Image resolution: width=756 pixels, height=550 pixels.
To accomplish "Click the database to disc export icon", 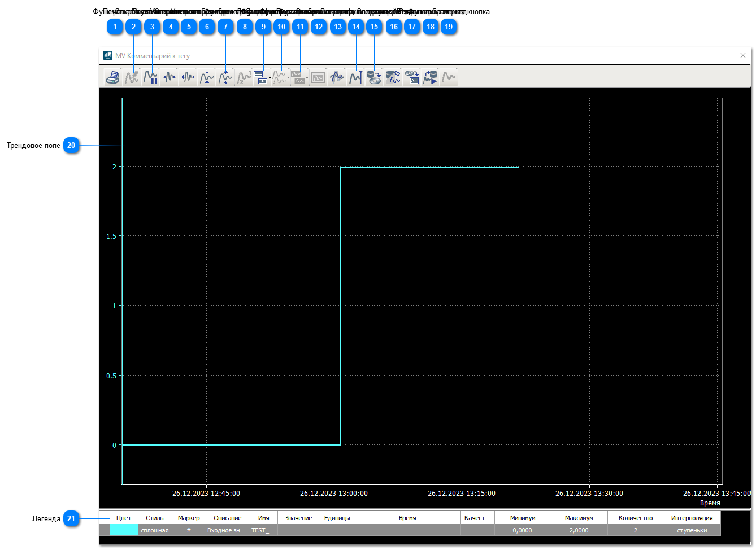I will pos(374,77).
